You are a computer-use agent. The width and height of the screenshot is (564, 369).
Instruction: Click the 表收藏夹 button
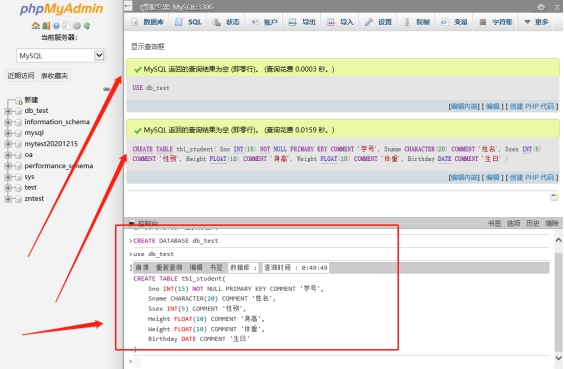click(54, 76)
